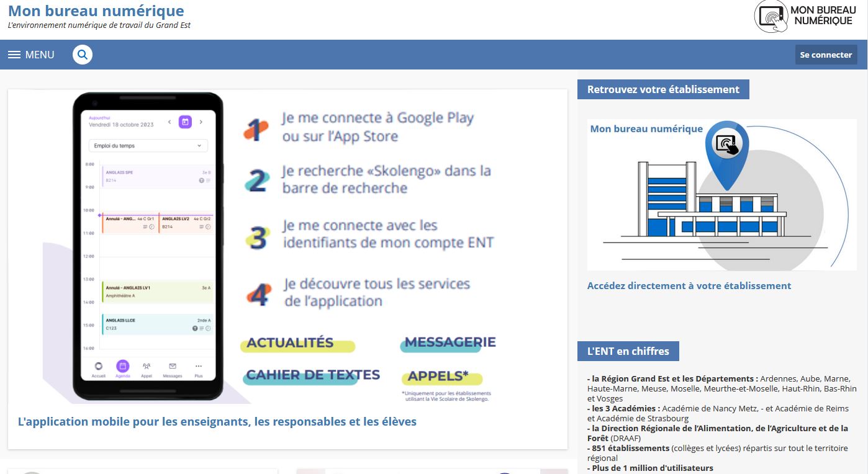Click the magnifier search icon
This screenshot has width=868, height=474.
point(83,55)
